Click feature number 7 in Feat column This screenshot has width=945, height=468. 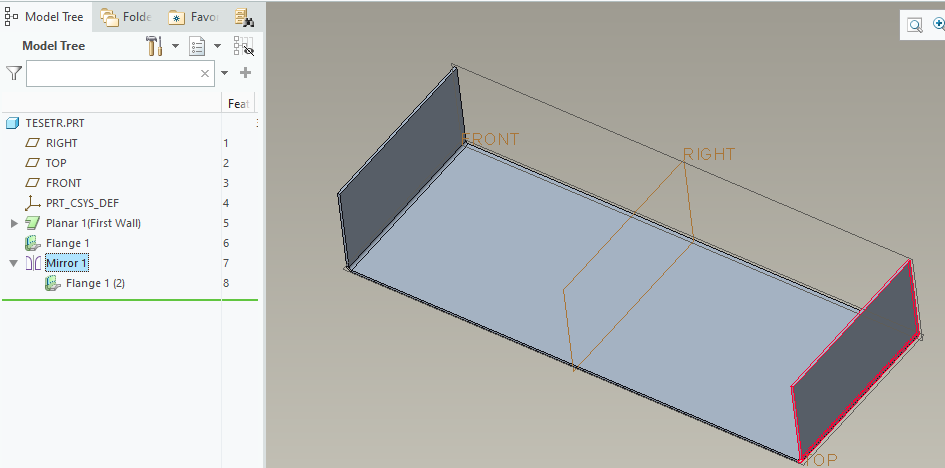pos(226,263)
